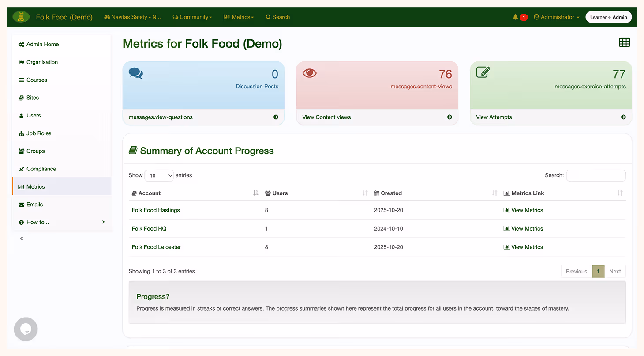
Task: Go to Admin Home in sidebar
Action: point(62,44)
